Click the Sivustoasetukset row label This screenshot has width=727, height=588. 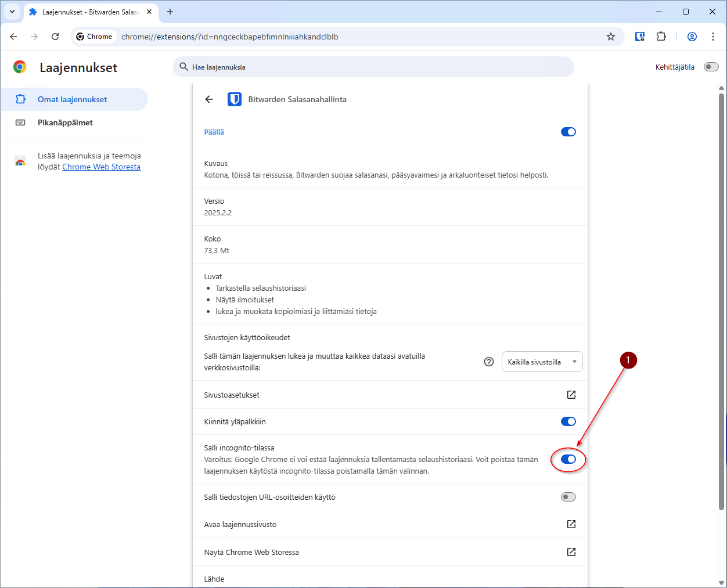232,395
